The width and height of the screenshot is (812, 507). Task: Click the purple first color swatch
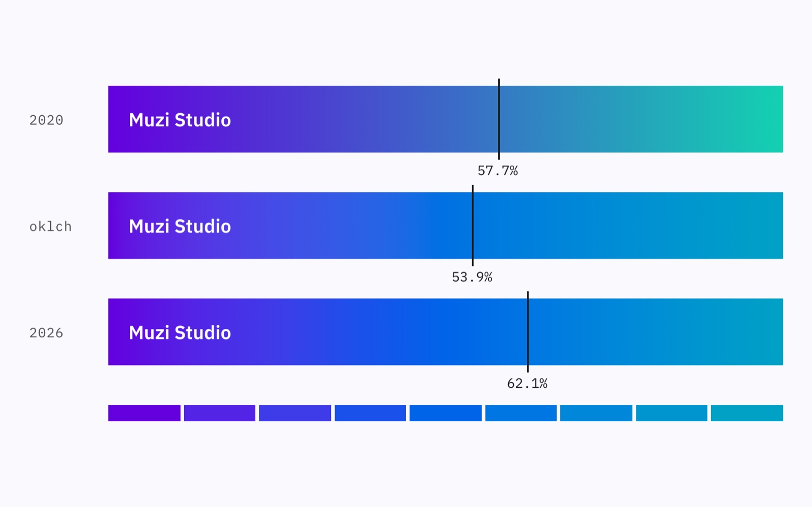(144, 413)
